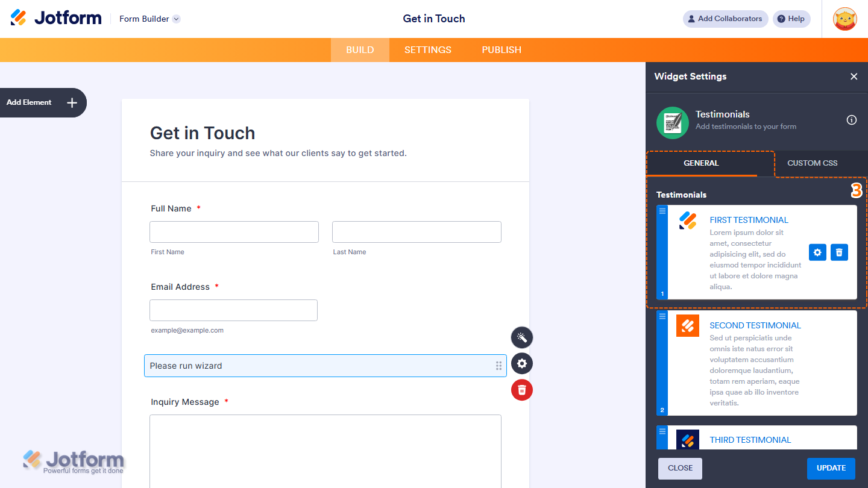Click the Last Name sublabel
Viewport: 868px width, 488px height.
(x=350, y=252)
